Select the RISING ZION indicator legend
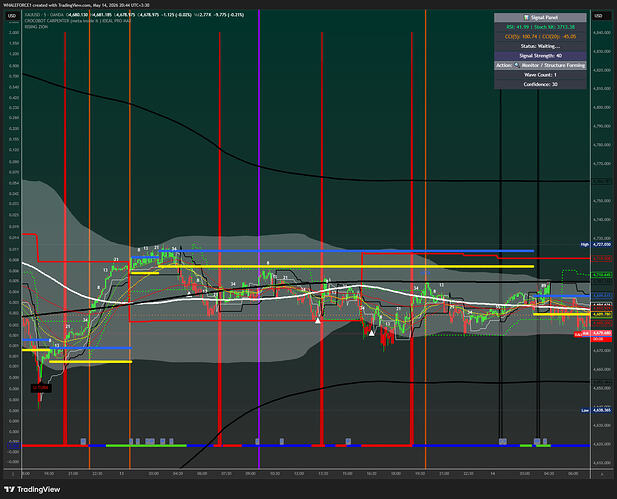Screen dimensions: 617x499 click(x=36, y=27)
